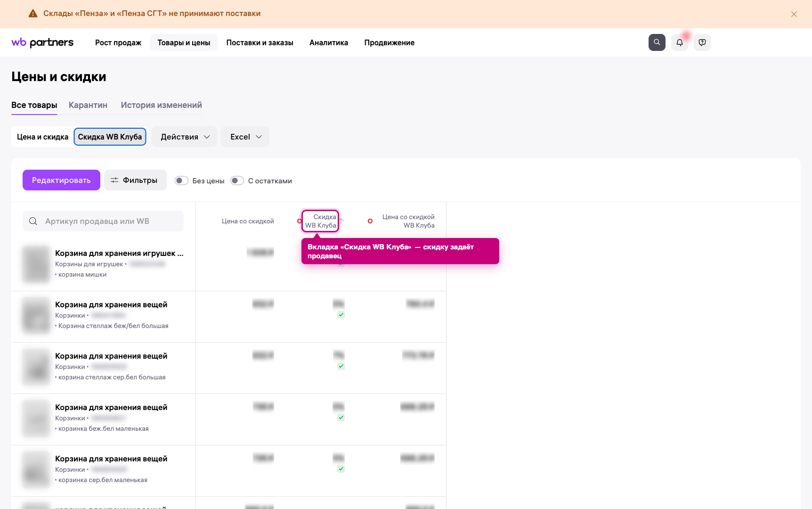Click the magnifier icon in the article search field
The height and width of the screenshot is (509, 812).
click(33, 221)
